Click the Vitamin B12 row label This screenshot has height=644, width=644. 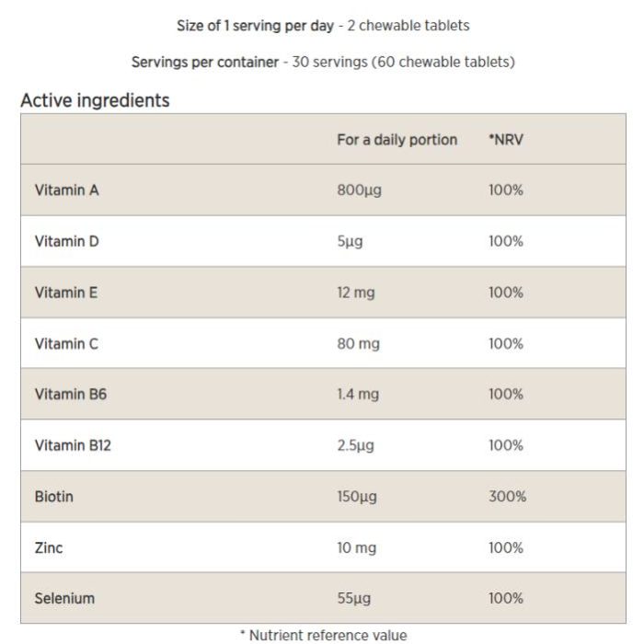tap(73, 445)
